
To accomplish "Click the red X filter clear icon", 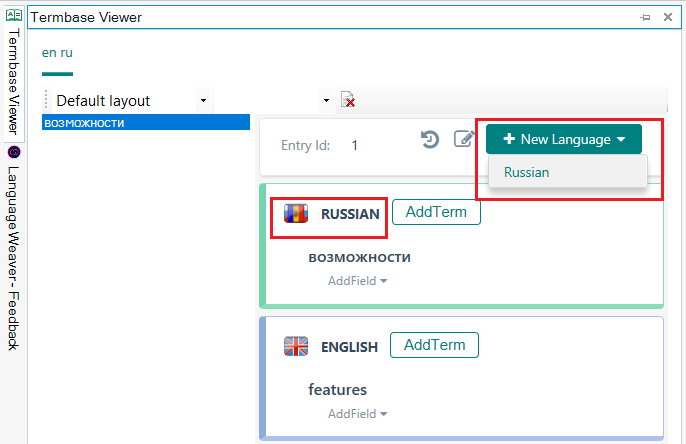I will (348, 100).
